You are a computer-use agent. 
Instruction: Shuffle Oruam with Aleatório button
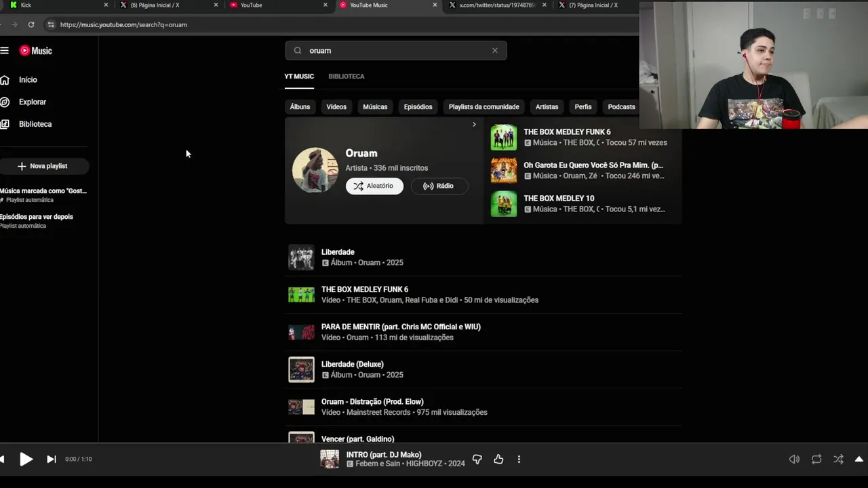(x=374, y=186)
